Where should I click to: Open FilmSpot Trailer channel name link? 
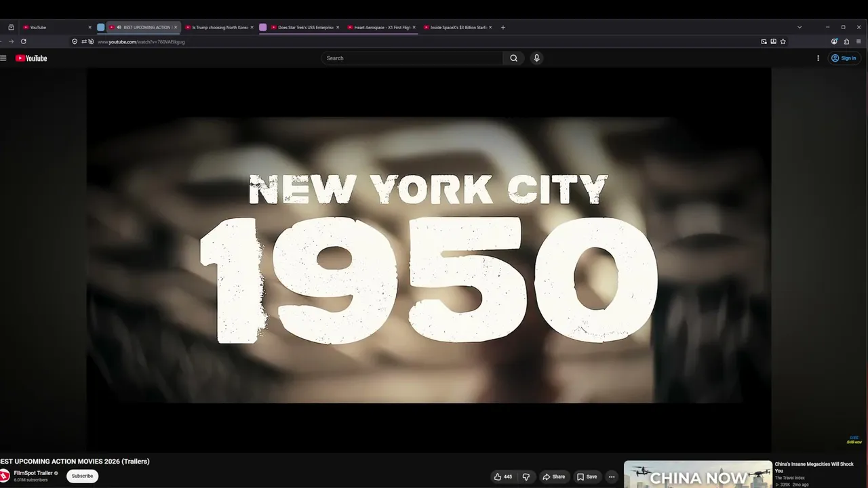(x=33, y=473)
